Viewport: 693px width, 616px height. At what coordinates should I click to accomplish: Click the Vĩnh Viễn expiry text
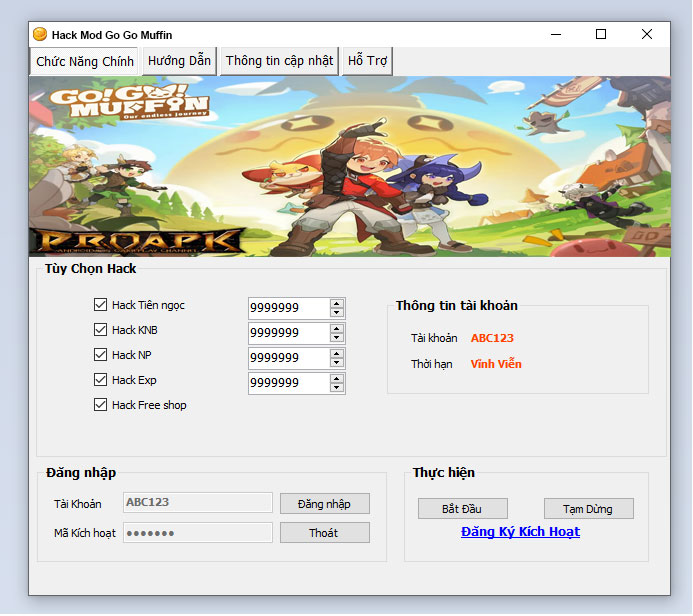[496, 364]
